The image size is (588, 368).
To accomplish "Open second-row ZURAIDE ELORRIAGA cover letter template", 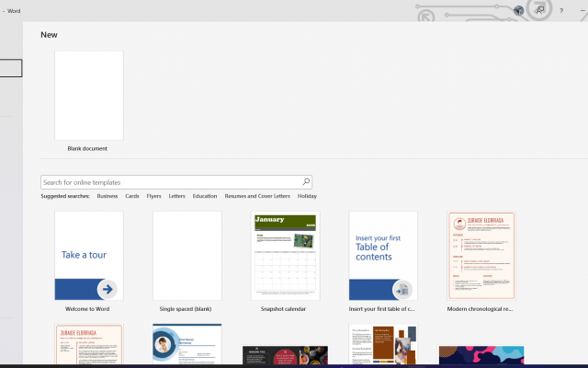I will 89,344.
